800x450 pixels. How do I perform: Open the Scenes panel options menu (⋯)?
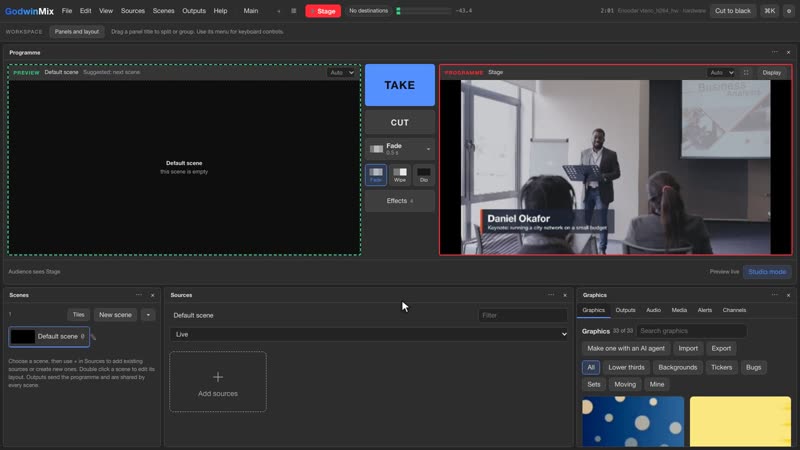coord(139,295)
